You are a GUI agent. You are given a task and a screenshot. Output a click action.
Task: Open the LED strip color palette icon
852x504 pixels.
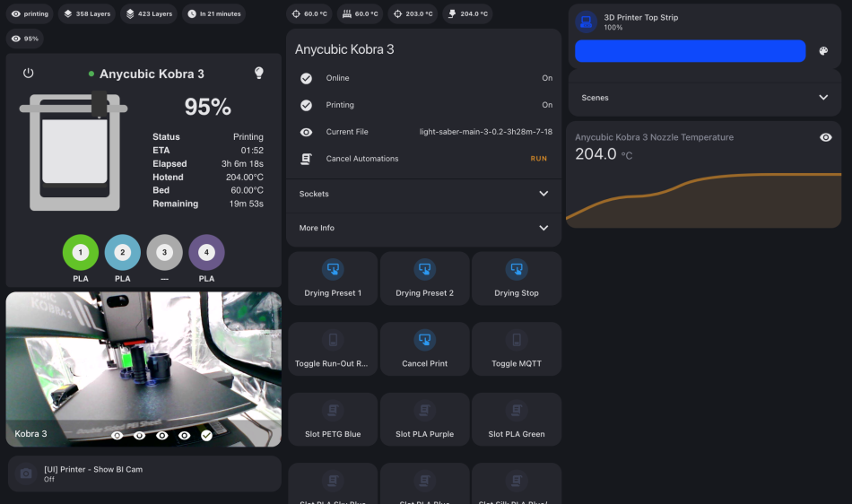(x=823, y=51)
